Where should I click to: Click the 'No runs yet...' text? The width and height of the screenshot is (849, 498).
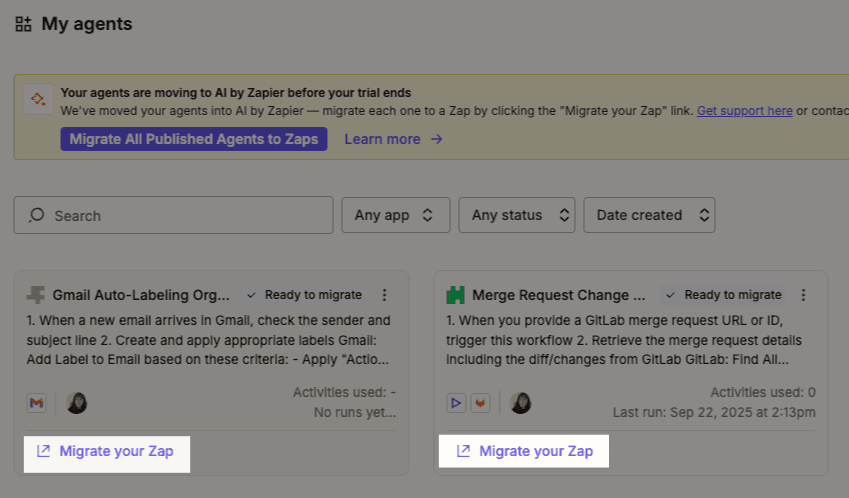pyautogui.click(x=355, y=412)
